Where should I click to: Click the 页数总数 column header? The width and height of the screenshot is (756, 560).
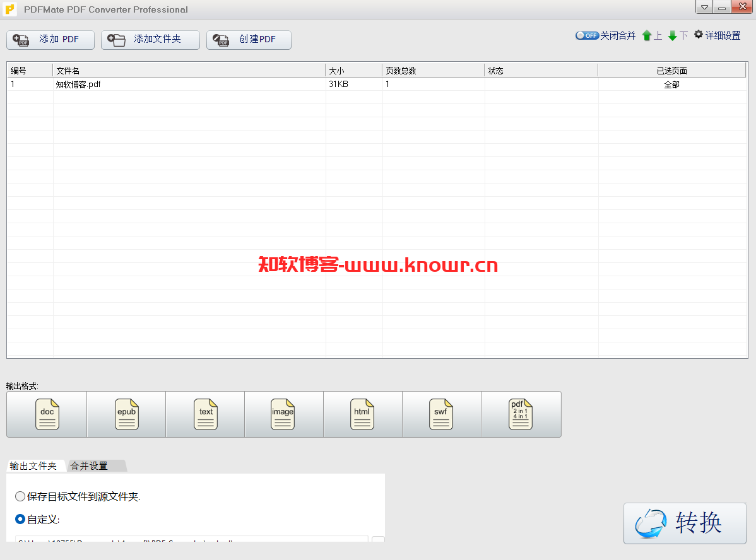click(x=434, y=71)
